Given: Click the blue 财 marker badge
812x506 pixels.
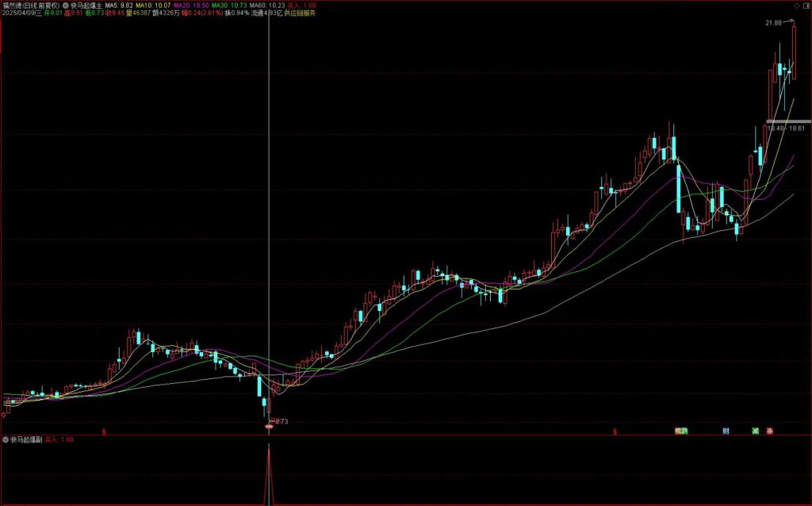Looking at the screenshot, I should pos(726,431).
